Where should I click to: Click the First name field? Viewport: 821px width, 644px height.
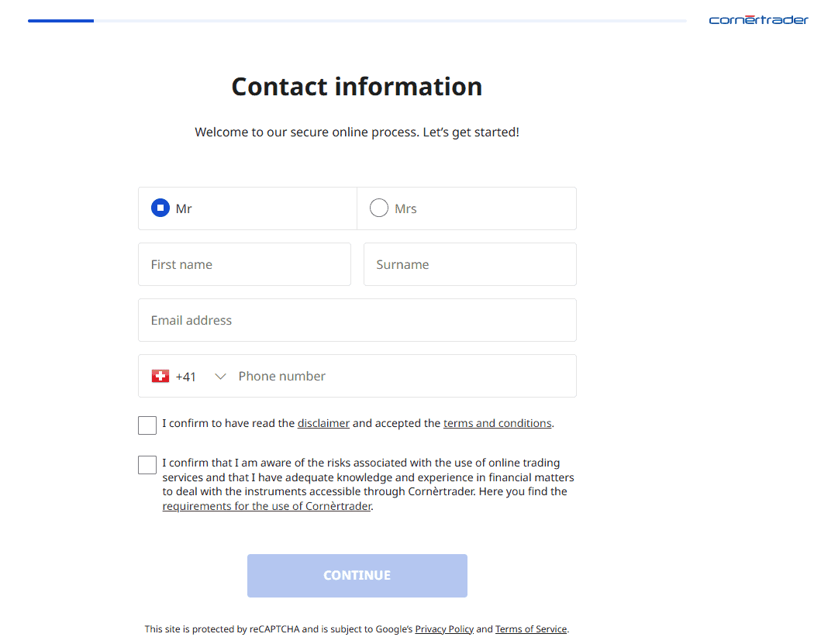[x=244, y=264]
